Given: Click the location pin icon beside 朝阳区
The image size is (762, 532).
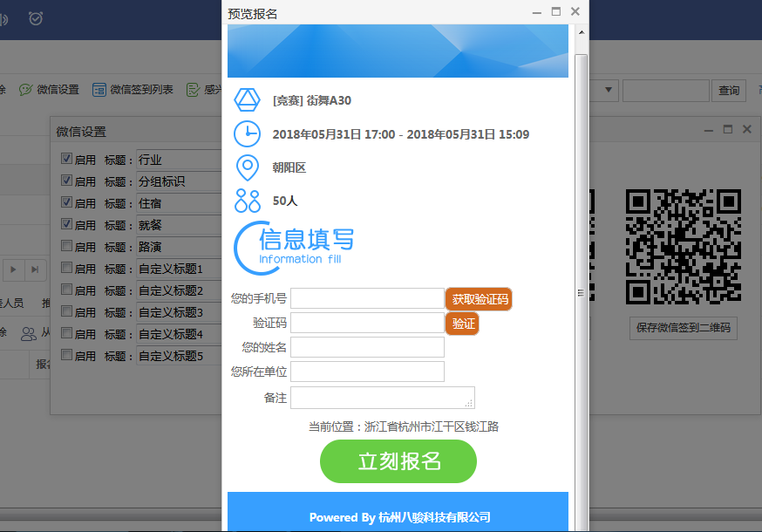Looking at the screenshot, I should (248, 167).
